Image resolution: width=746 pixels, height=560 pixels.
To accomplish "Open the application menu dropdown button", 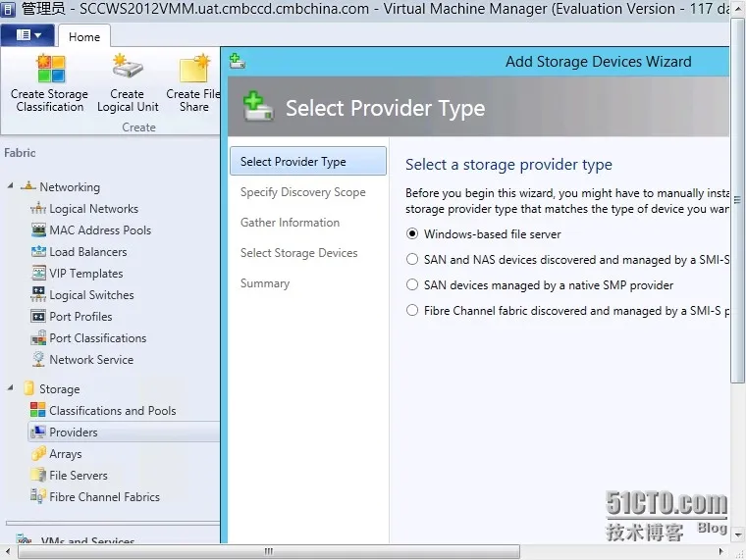I will coord(28,35).
